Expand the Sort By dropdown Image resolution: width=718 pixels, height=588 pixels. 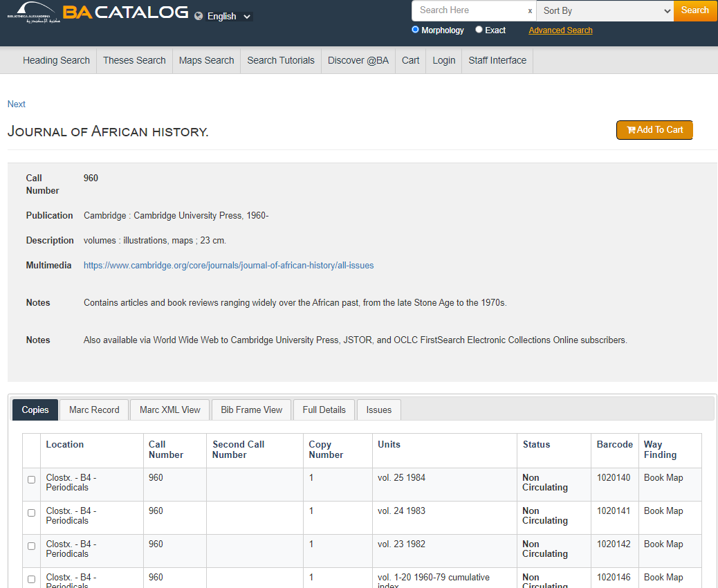pos(605,11)
